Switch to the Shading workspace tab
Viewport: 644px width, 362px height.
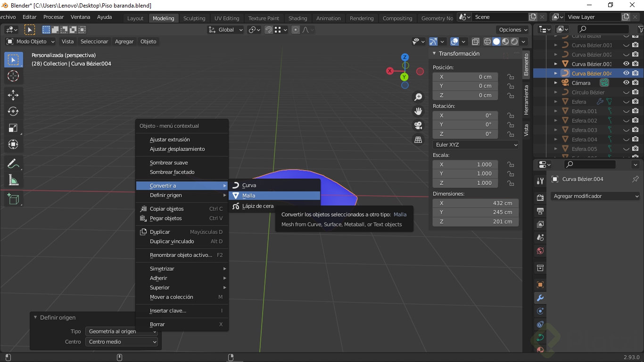[x=297, y=18]
